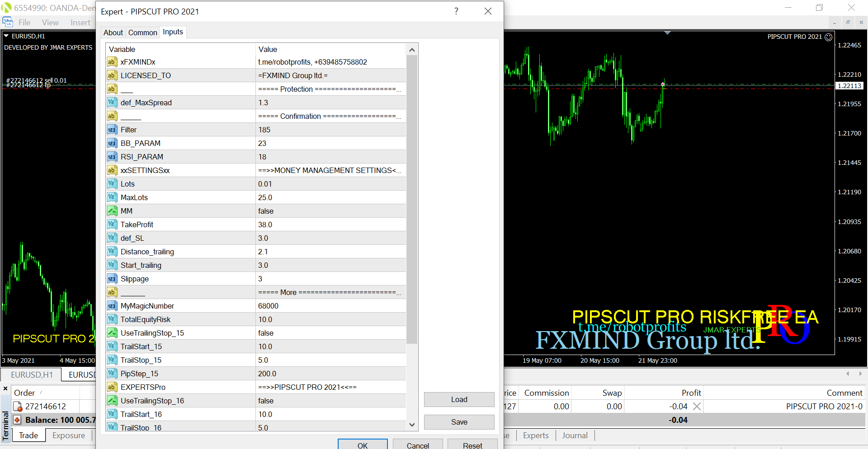Click the Variable column header
This screenshot has width=868, height=449.
click(x=181, y=49)
